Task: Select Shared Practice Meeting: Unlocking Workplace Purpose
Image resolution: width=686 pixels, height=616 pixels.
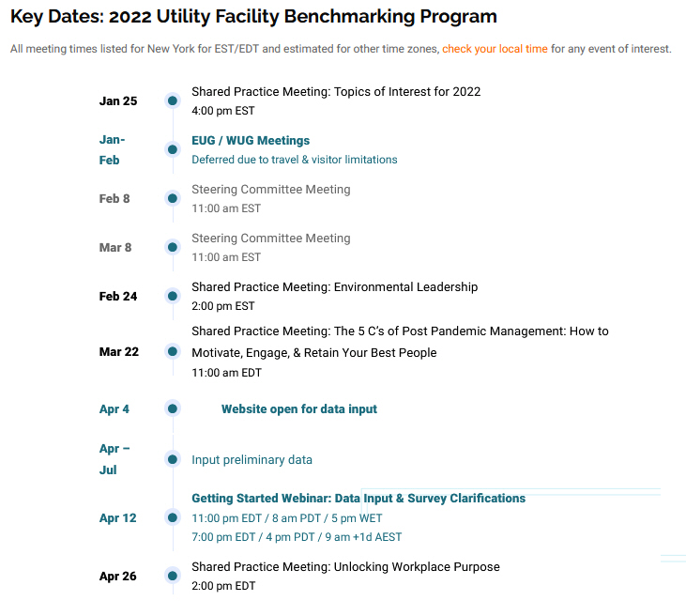Action: [345, 566]
